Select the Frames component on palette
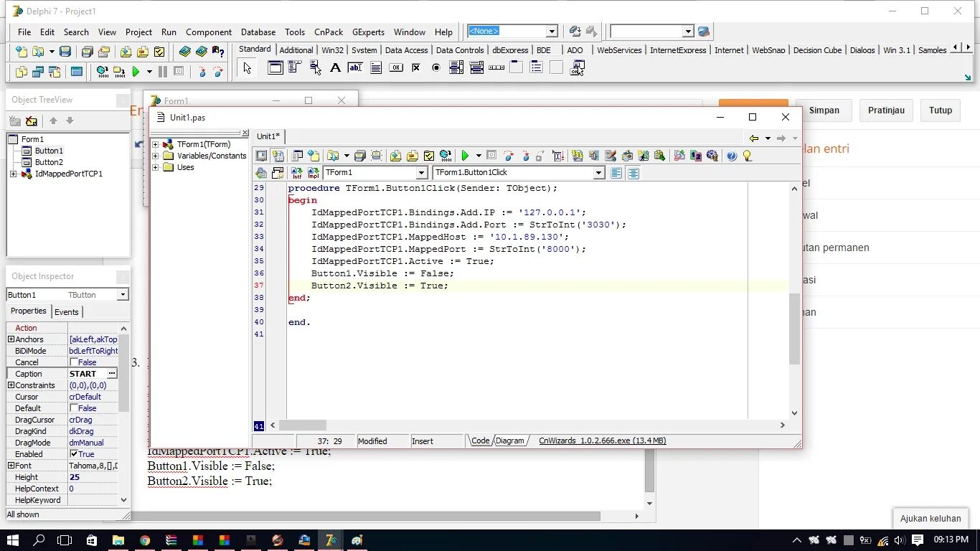This screenshot has height=551, width=980. click(275, 68)
